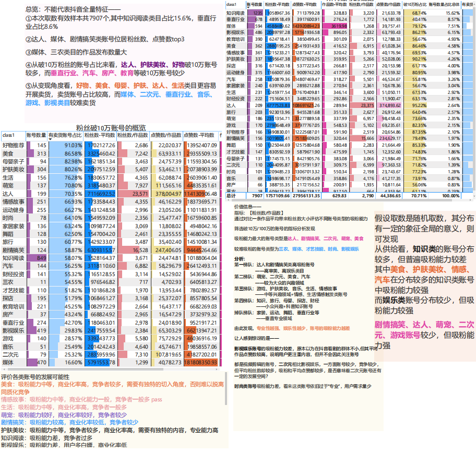
Task: Click the 7907 total account count cell
Action: tap(257, 196)
